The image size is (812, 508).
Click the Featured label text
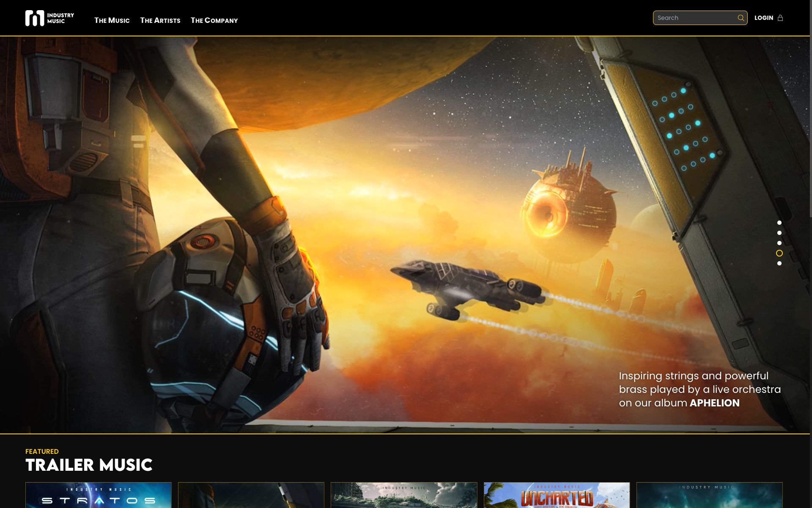(42, 451)
